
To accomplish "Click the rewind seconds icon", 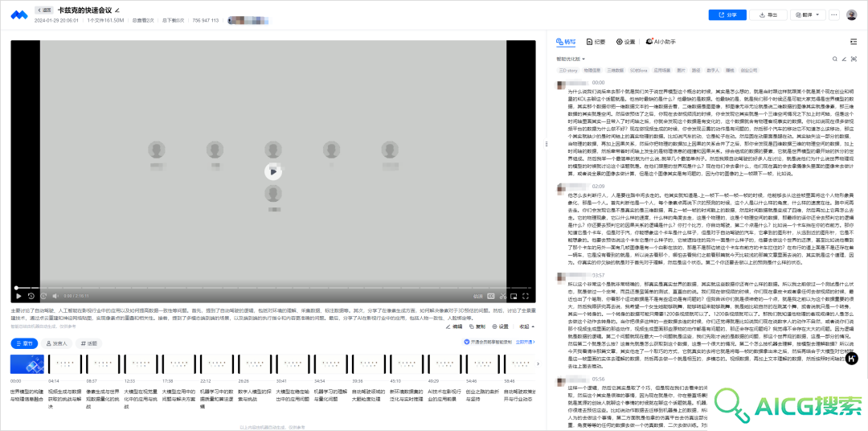I will click(x=31, y=297).
